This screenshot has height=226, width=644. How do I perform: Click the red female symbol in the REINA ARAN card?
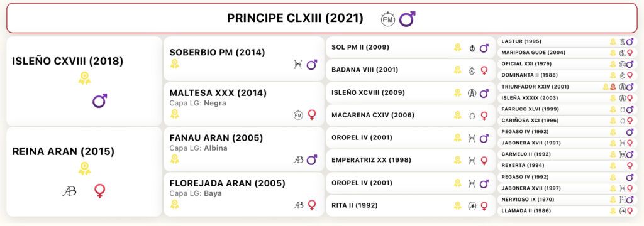pyautogui.click(x=99, y=191)
